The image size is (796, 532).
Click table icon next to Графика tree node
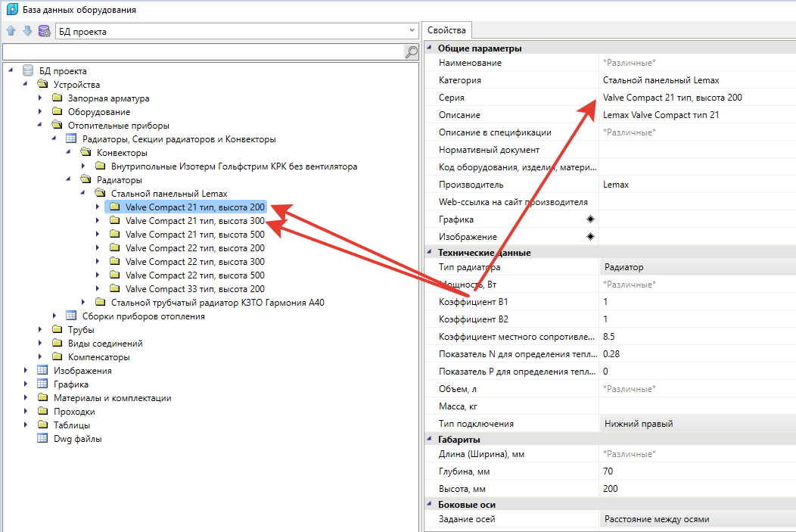[x=42, y=384]
